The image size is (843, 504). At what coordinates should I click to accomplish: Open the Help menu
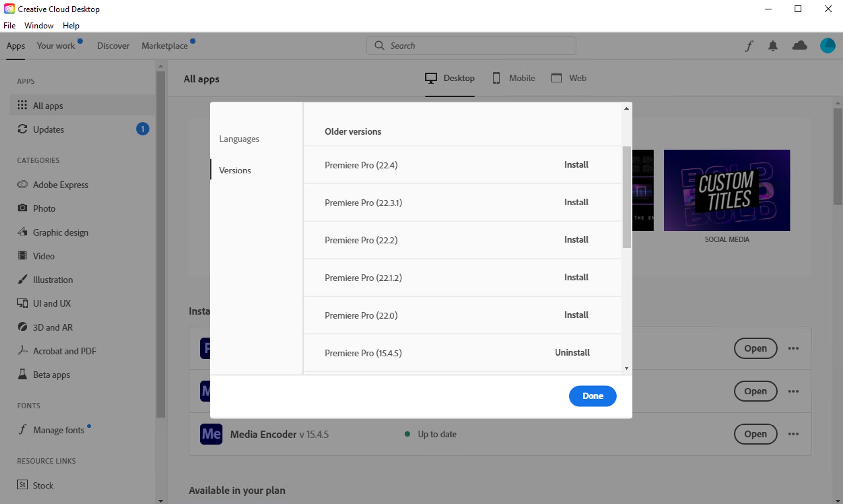coord(71,25)
